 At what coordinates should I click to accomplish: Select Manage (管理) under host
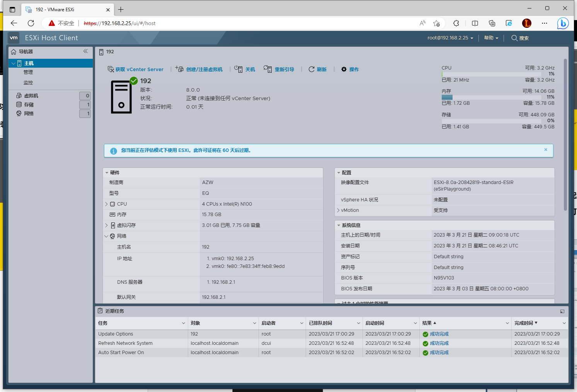click(28, 72)
